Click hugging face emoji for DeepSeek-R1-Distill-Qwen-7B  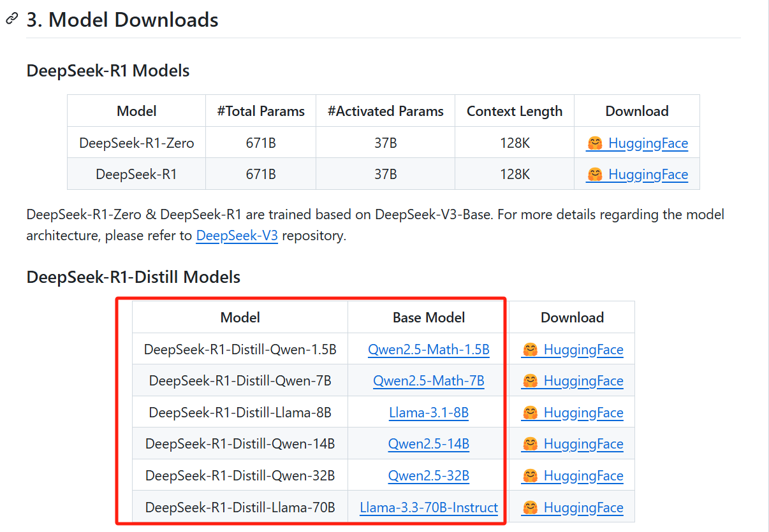[530, 381]
